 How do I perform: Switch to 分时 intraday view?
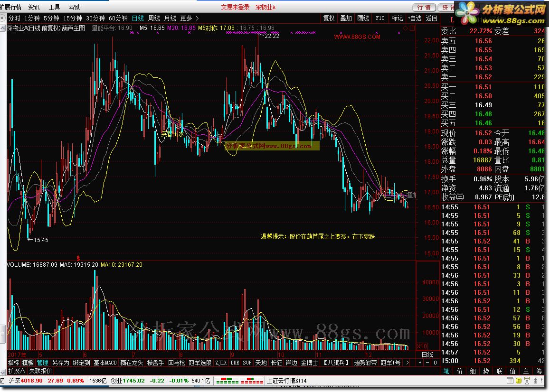14,18
